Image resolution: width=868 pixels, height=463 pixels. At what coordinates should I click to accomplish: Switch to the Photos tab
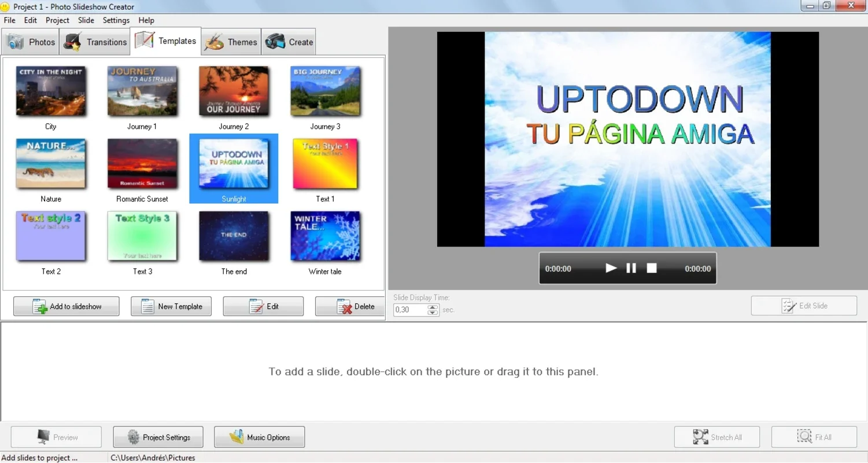click(x=31, y=42)
